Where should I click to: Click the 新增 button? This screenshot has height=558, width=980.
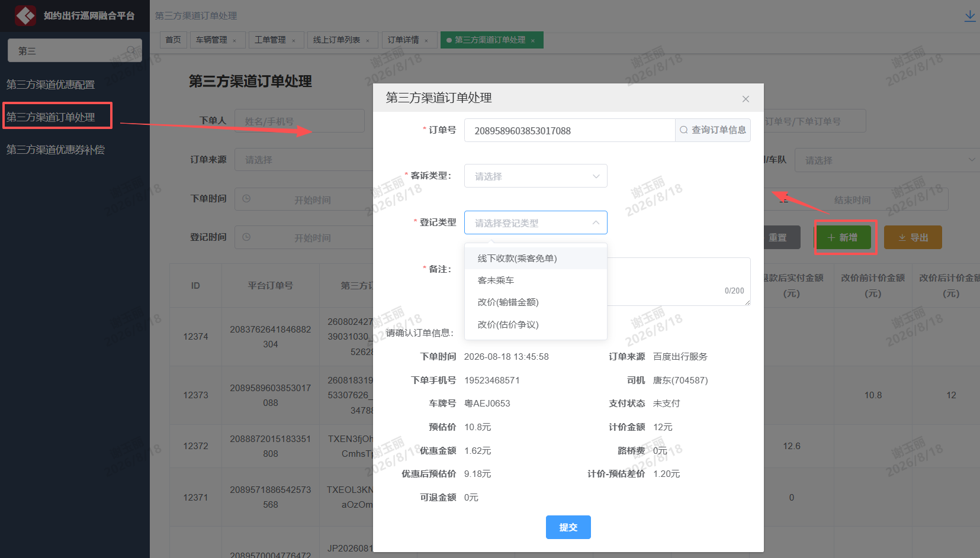(843, 237)
